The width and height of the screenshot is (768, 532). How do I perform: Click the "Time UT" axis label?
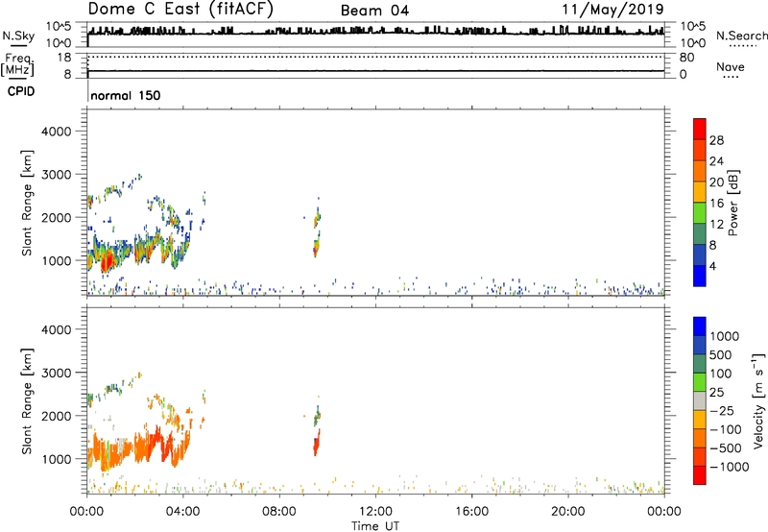click(375, 526)
